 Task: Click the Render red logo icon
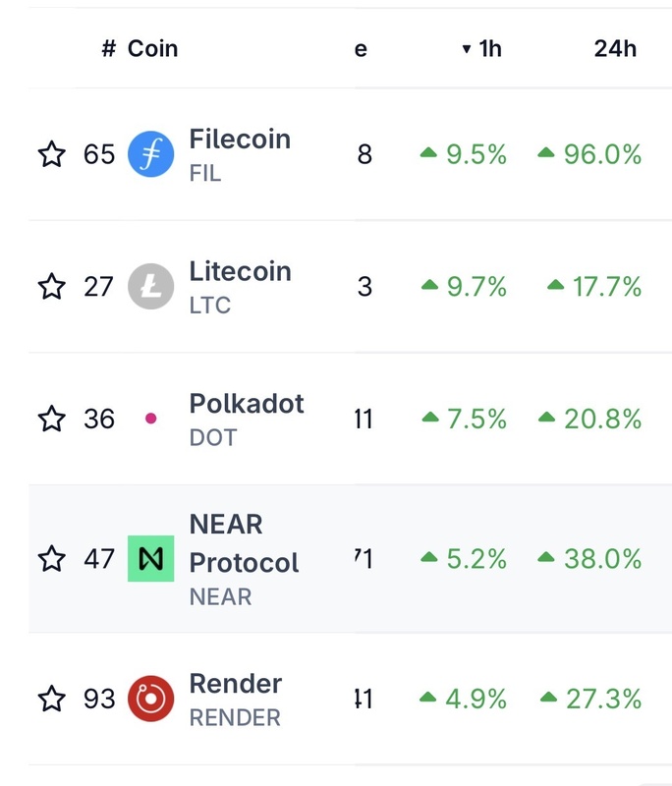click(x=151, y=699)
